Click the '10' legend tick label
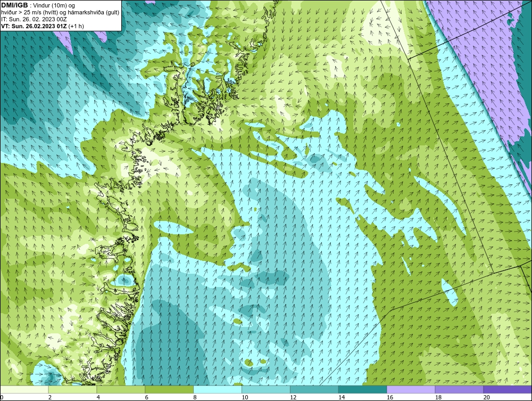 coord(245,397)
